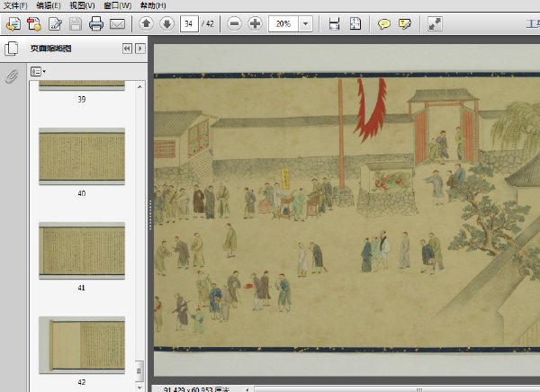Select page 40 thumbnail
The width and height of the screenshot is (540, 392).
82,156
